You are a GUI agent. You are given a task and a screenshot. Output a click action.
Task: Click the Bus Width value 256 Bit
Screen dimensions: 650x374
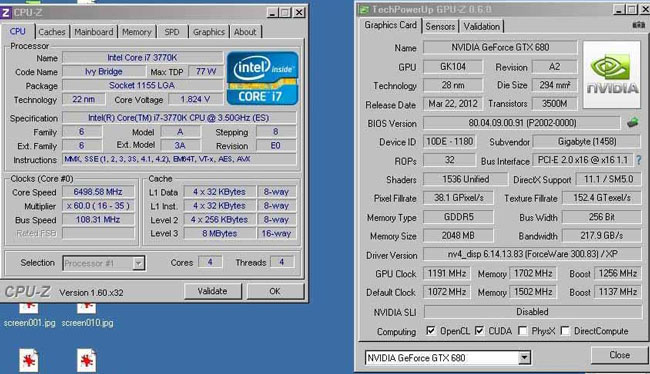[601, 217]
